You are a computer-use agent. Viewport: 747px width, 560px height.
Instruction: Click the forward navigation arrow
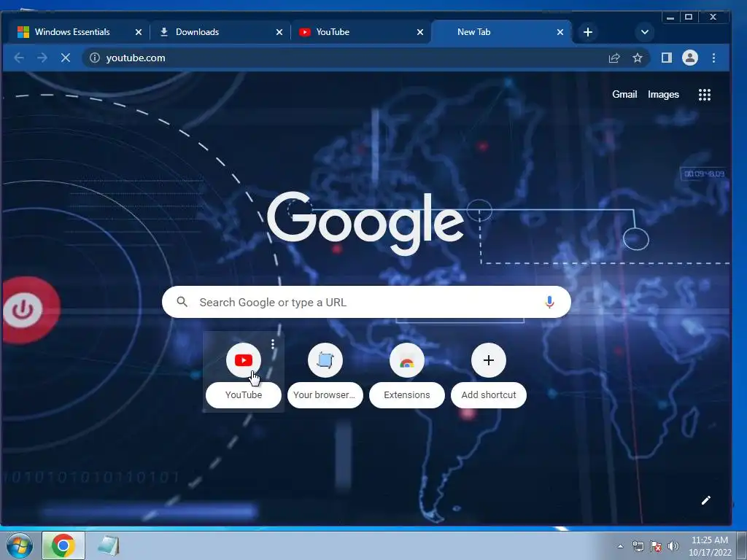(42, 58)
